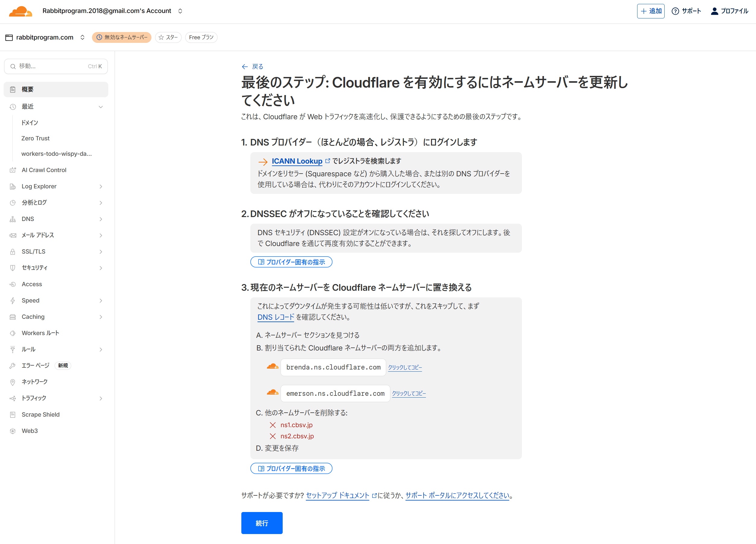Click the Network location pin icon
756x544 pixels.
(x=13, y=382)
